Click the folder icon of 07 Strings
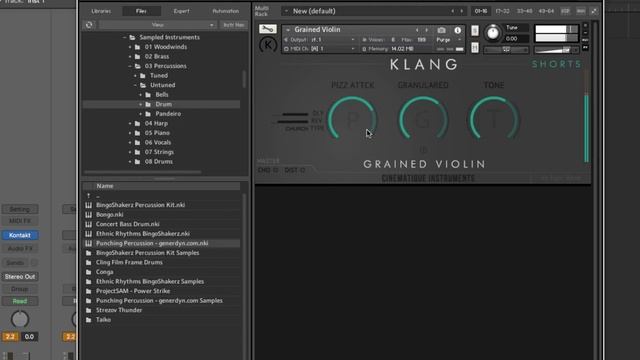This screenshot has width=640, height=360. click(138, 152)
